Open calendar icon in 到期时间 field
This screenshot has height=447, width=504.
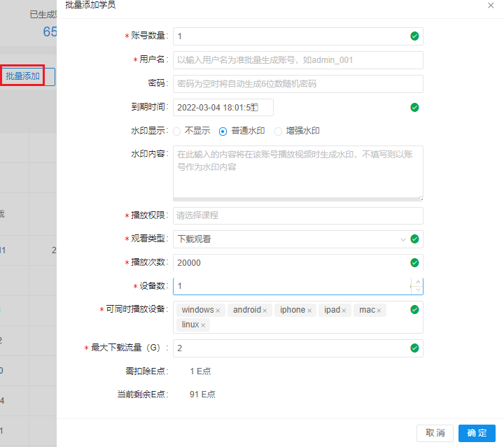coord(255,107)
